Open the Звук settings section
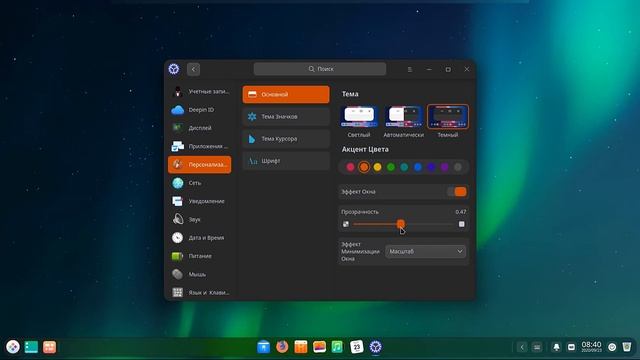640x360 pixels. click(x=200, y=220)
